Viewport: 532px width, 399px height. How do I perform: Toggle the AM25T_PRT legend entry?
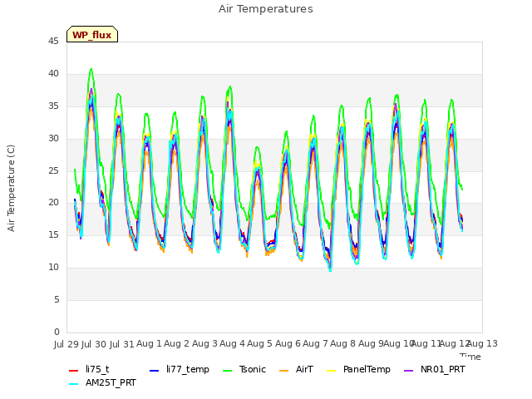(102, 382)
